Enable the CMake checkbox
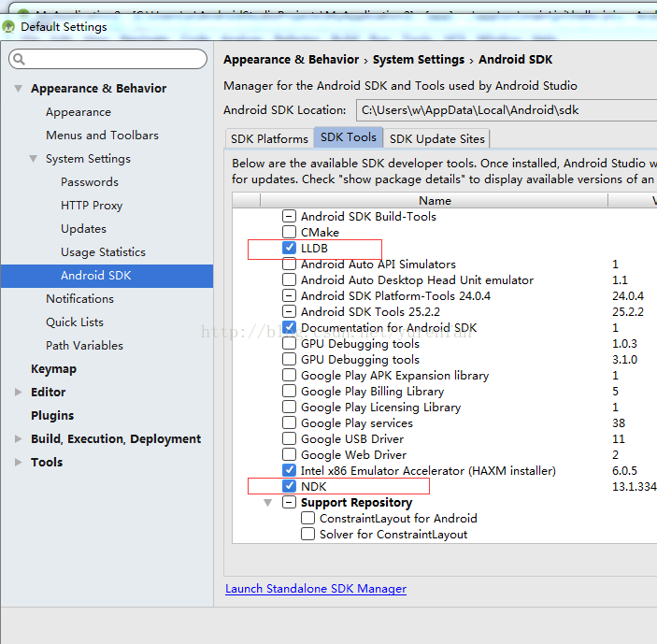 (289, 233)
